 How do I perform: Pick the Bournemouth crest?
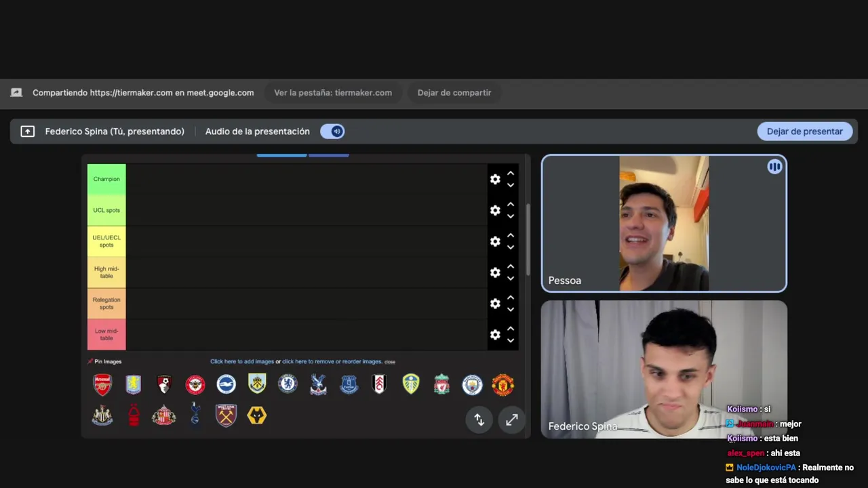pyautogui.click(x=164, y=385)
